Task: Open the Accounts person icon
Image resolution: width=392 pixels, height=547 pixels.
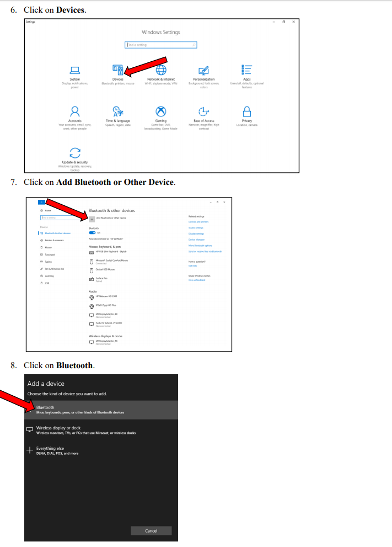Action: coord(74,111)
